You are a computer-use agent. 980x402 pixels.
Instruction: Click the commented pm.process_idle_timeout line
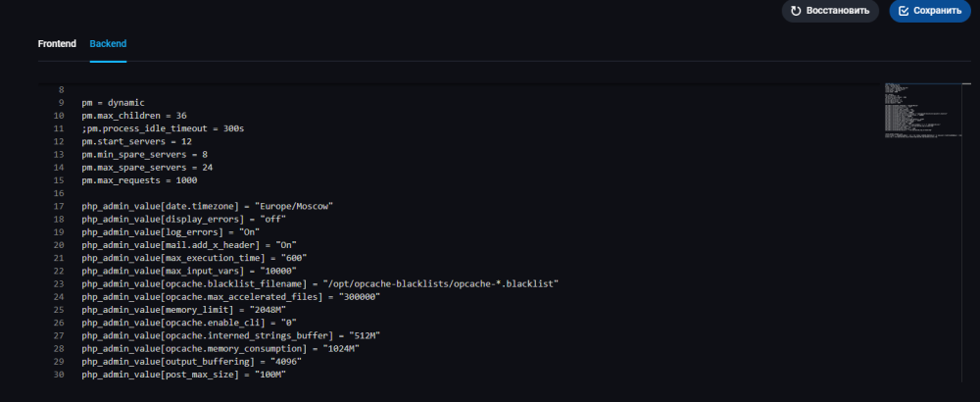(163, 128)
